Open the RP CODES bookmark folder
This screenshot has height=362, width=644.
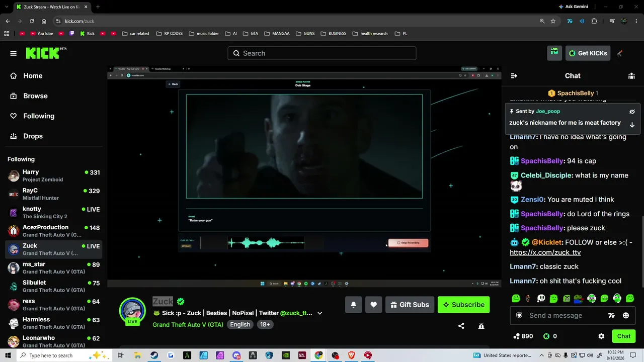coord(170,34)
